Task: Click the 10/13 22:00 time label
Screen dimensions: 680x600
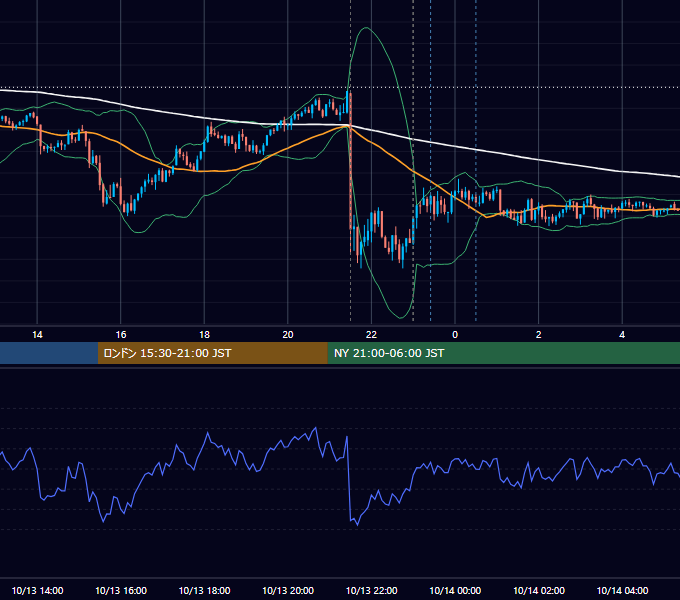Action: (x=371, y=590)
